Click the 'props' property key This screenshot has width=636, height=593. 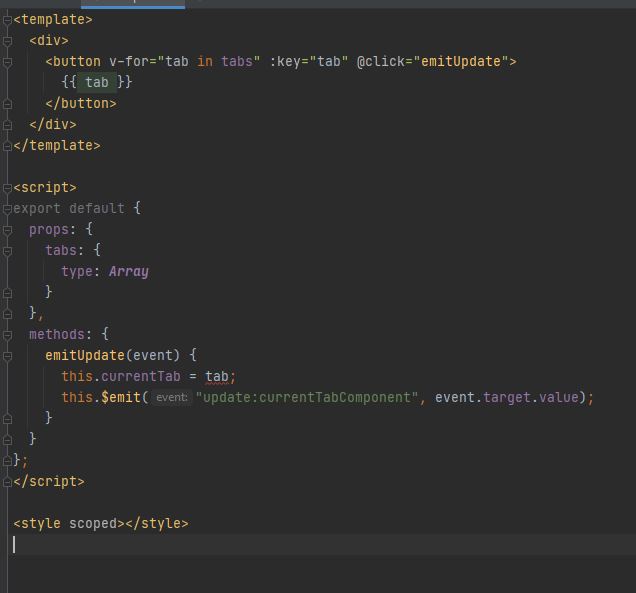coord(49,230)
